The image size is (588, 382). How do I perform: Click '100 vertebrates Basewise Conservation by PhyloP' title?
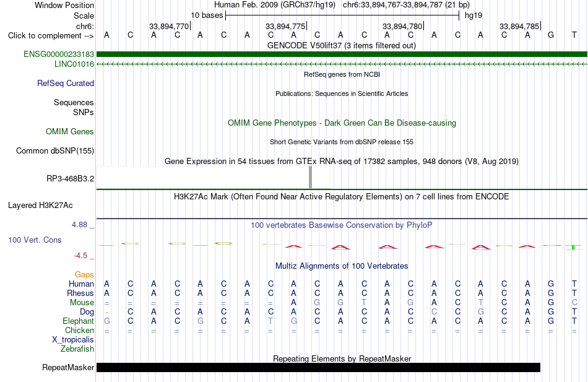coord(342,225)
